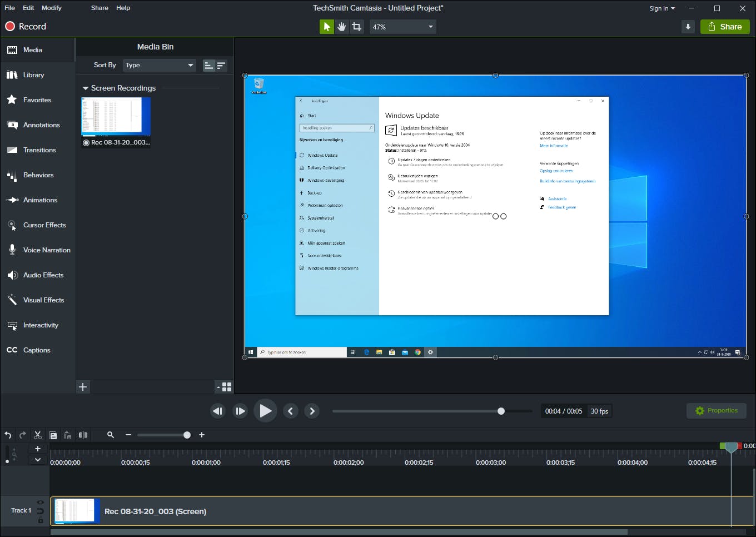Lock Track 1 with the padlock toggle
Viewport: 756px width, 537px height.
[39, 520]
